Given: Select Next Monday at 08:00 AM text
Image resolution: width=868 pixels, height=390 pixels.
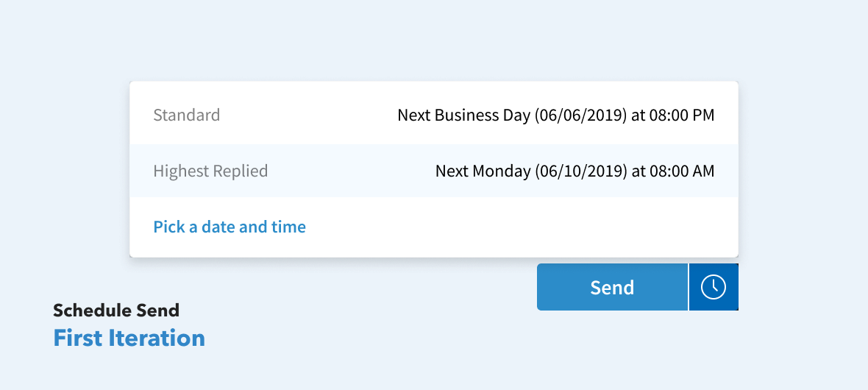Looking at the screenshot, I should 574,171.
